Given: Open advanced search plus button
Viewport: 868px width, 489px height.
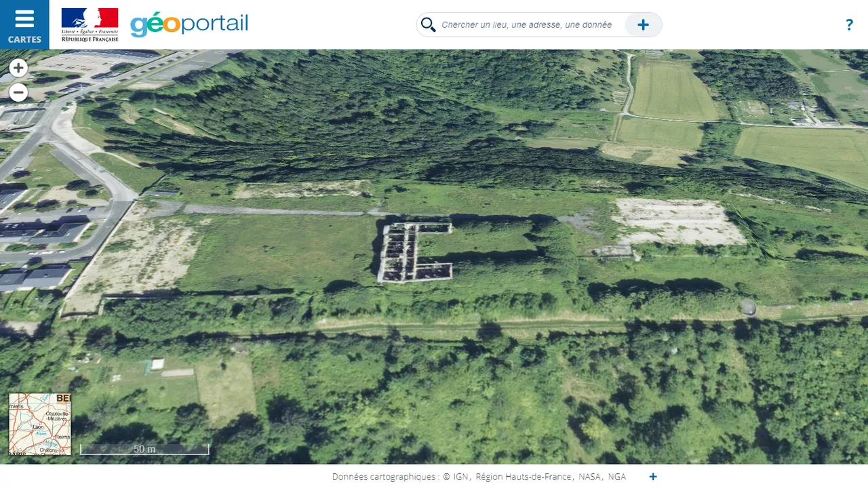Looking at the screenshot, I should click(x=643, y=25).
